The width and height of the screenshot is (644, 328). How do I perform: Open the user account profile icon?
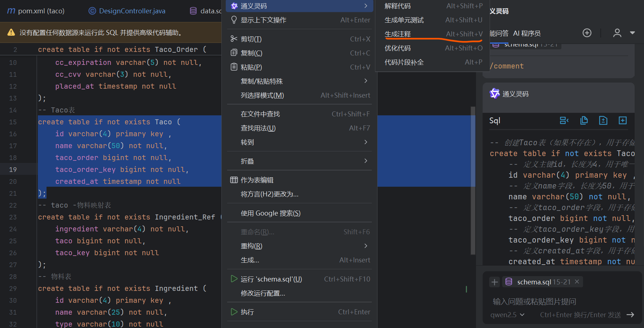[x=617, y=33]
